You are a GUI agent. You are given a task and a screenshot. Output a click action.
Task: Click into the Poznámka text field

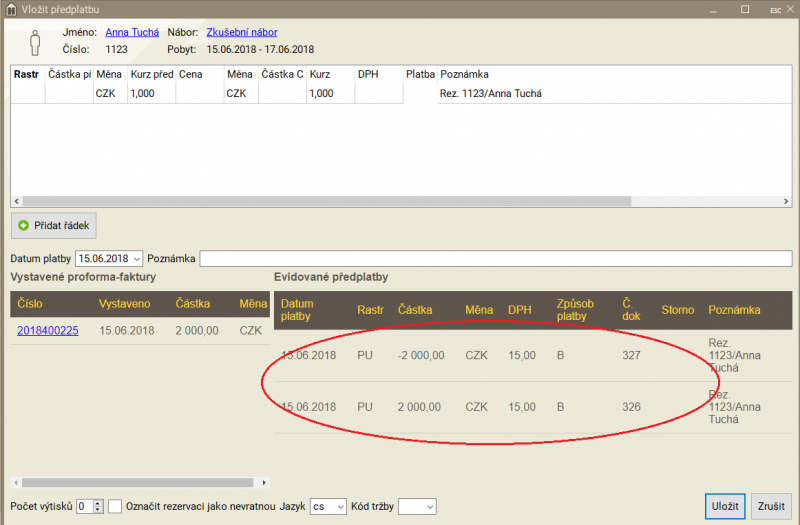pyautogui.click(x=494, y=259)
